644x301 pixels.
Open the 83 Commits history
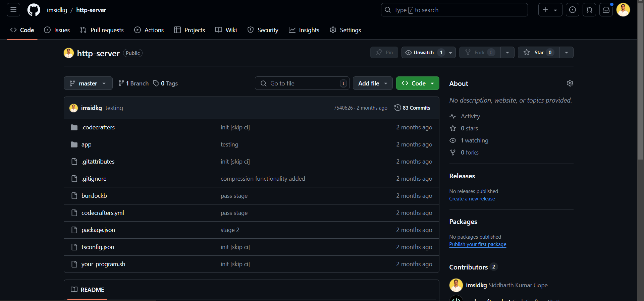(412, 108)
